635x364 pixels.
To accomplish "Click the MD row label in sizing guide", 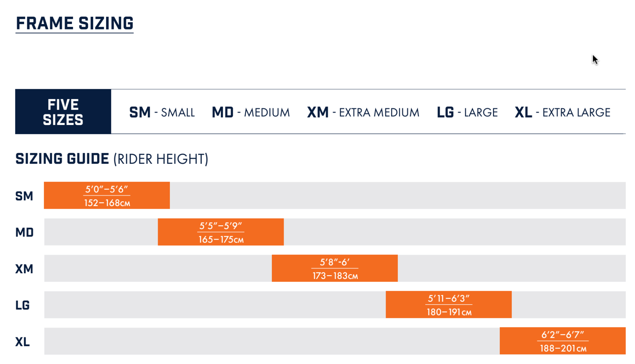I will click(x=24, y=232).
